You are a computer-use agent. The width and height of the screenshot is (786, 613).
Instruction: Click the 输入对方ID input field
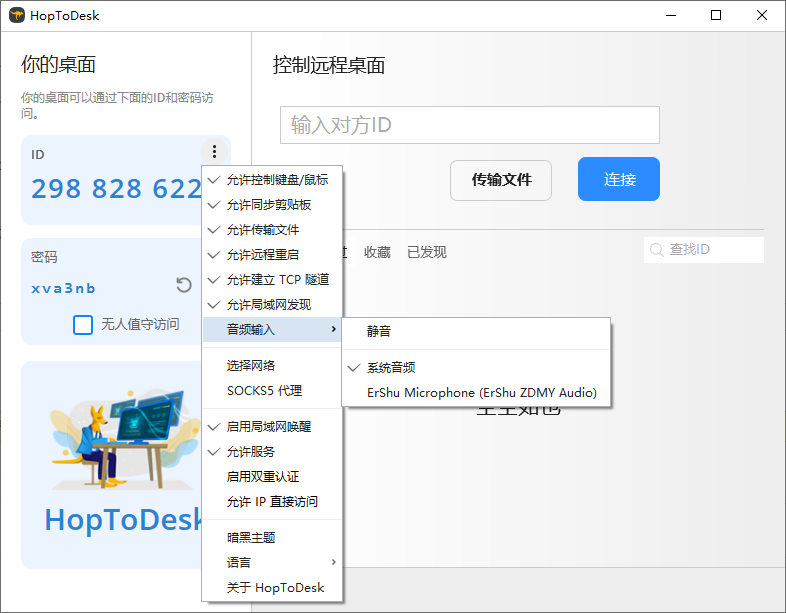[470, 125]
